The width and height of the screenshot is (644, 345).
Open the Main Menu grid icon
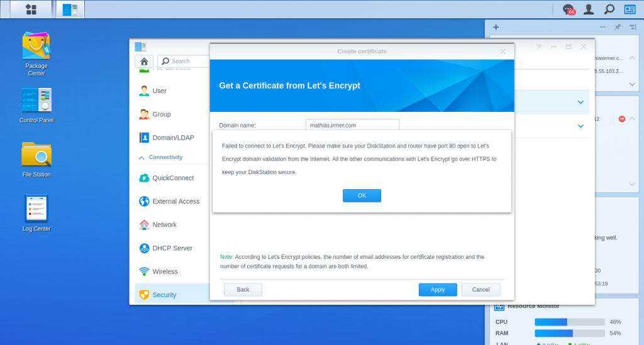(30, 9)
